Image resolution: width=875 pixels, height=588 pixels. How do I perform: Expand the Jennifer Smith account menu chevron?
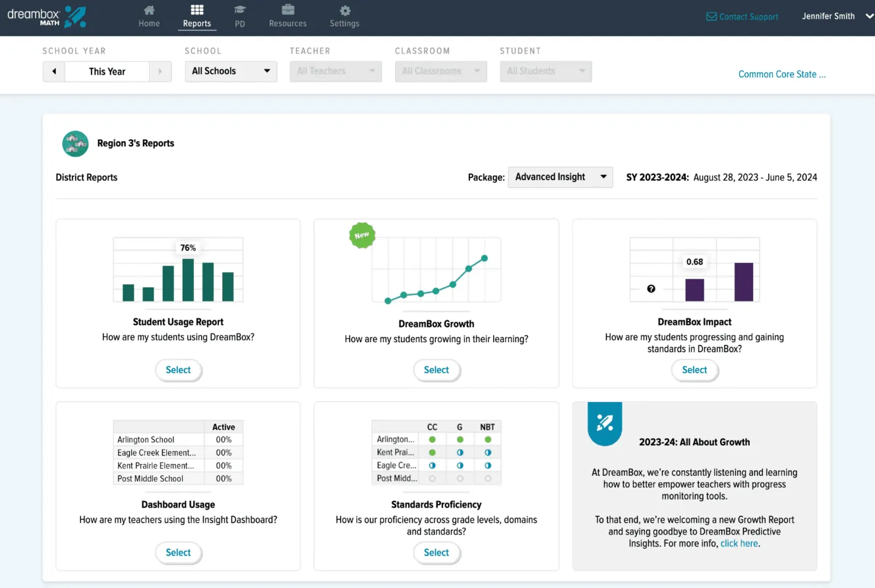[868, 16]
